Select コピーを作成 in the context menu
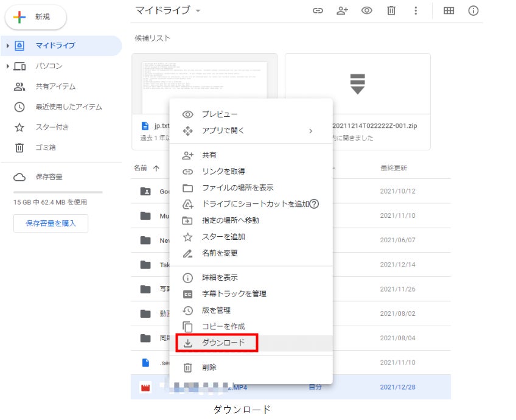The image size is (516, 420). click(x=251, y=326)
